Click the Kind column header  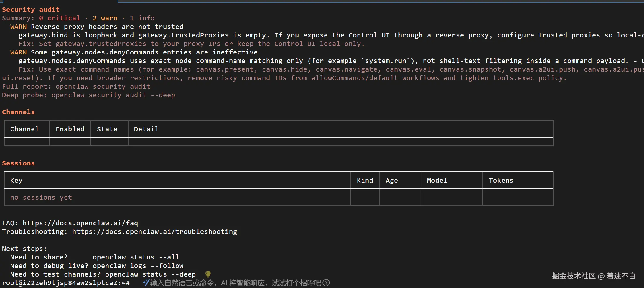click(365, 180)
